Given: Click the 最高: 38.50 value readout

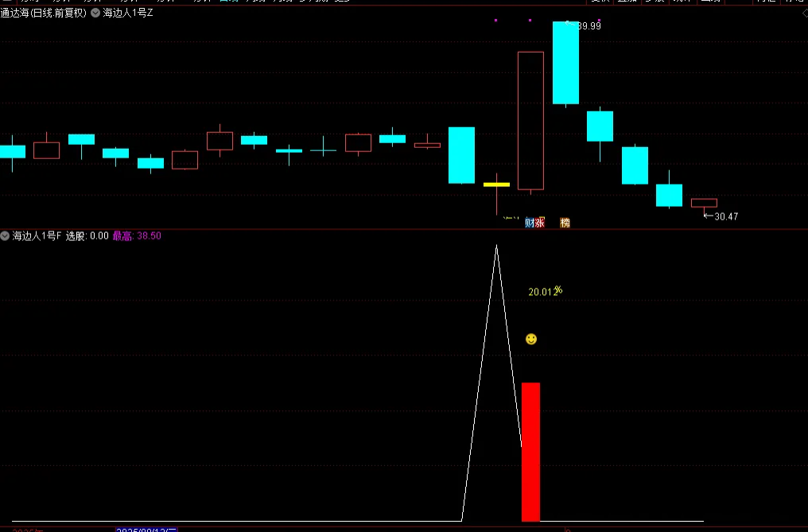Looking at the screenshot, I should [x=137, y=235].
